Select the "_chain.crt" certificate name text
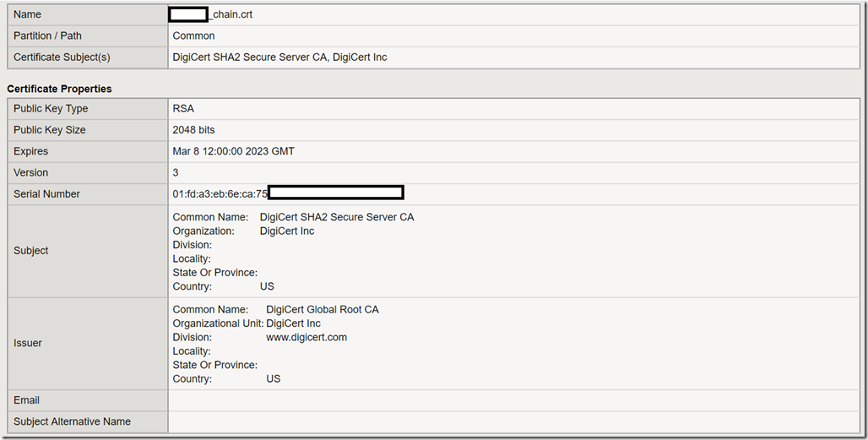The width and height of the screenshot is (868, 440). (x=231, y=15)
